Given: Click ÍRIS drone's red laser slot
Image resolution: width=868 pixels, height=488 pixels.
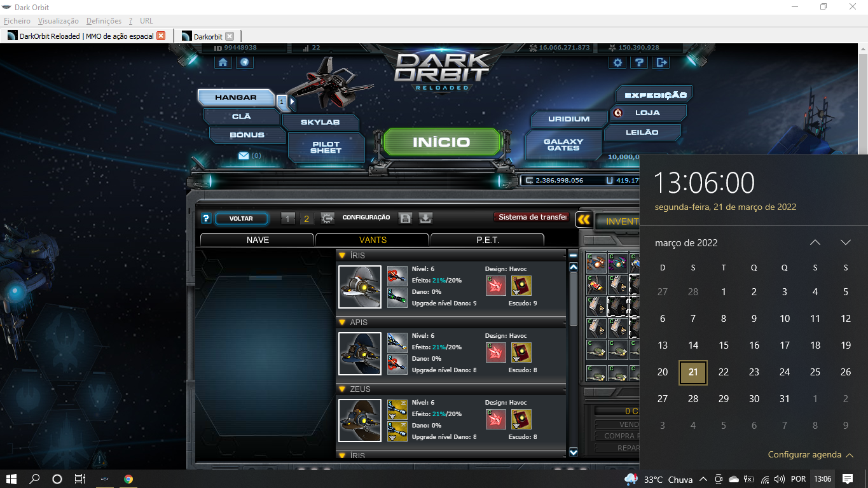Looking at the screenshot, I should click(397, 276).
